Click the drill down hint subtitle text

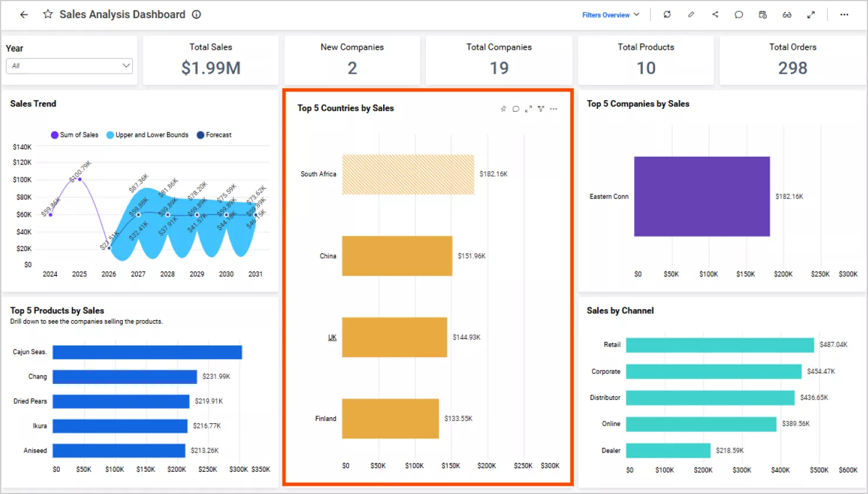87,322
